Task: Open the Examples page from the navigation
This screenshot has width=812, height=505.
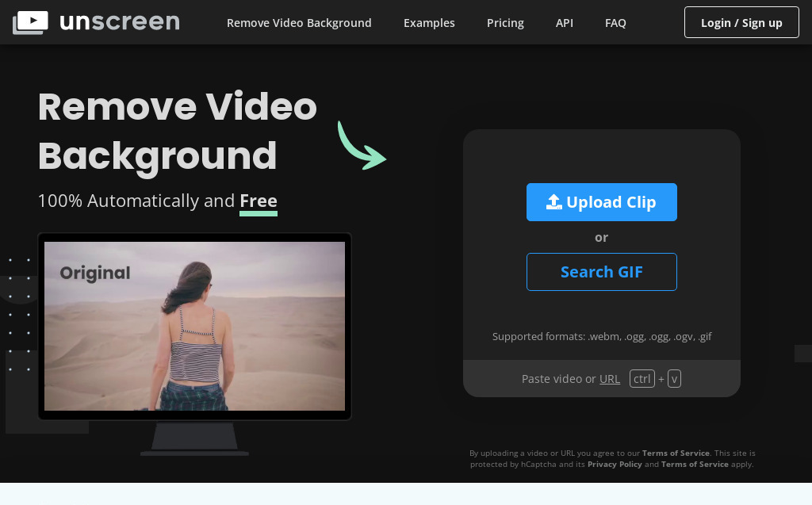Action: [429, 22]
